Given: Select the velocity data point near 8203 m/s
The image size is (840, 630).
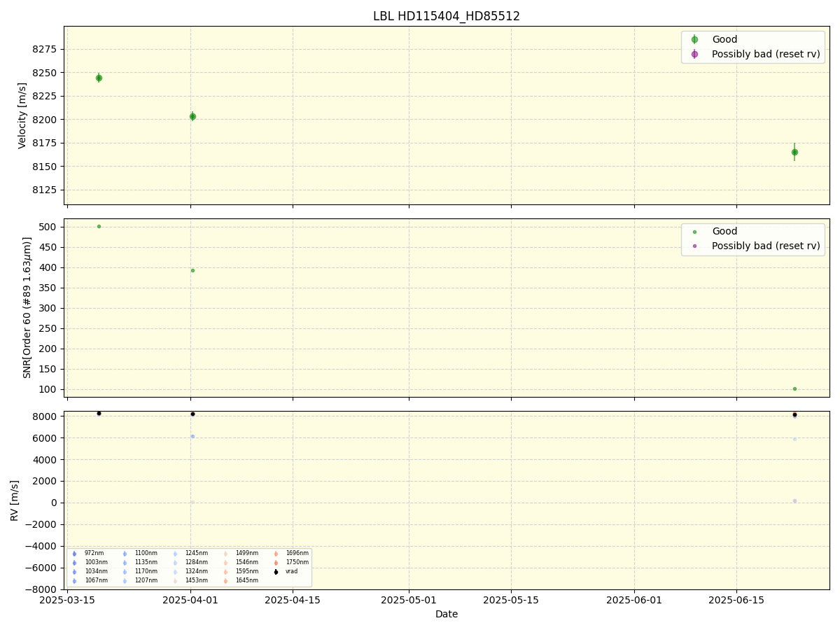Looking at the screenshot, I should 192,116.
